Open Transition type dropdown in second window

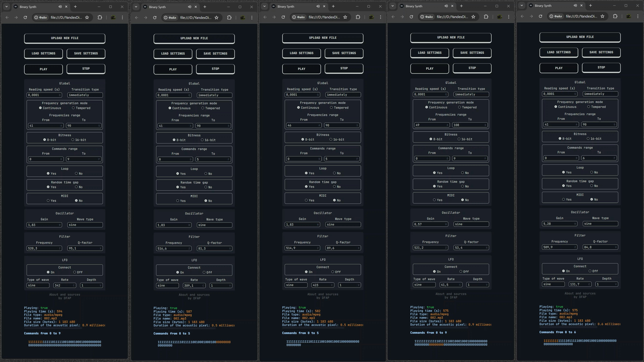pos(214,95)
